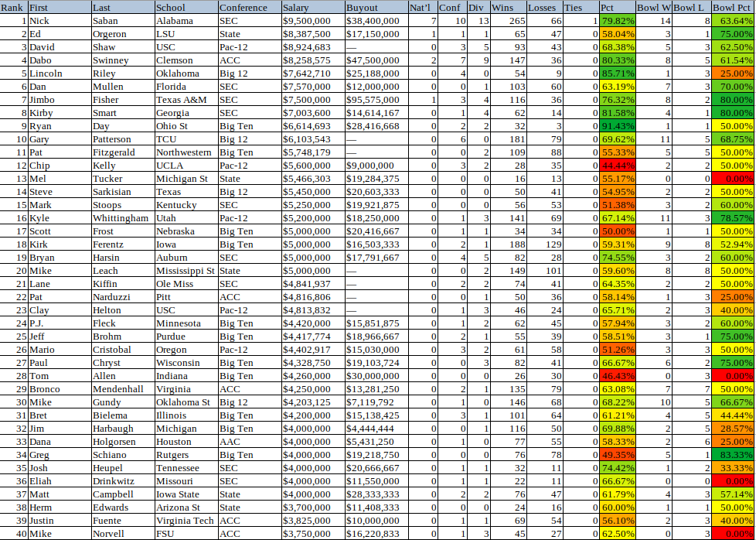
Task: Select the "Alabama" school cell
Action: coord(186,21)
